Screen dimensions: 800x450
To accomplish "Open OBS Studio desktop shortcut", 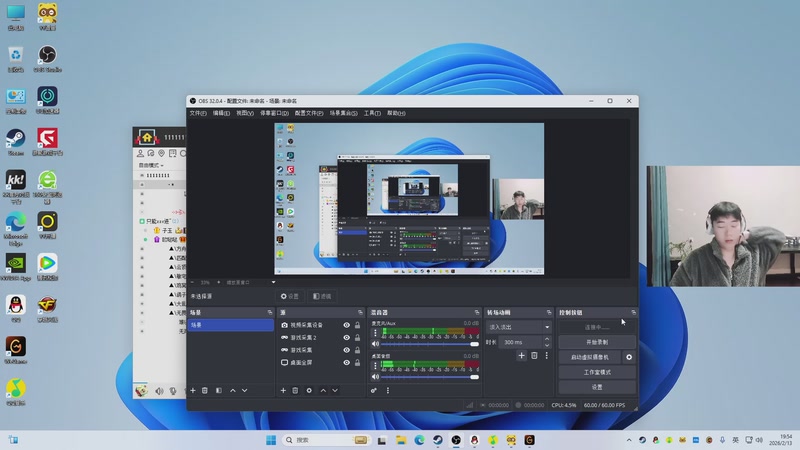I will coord(47,59).
